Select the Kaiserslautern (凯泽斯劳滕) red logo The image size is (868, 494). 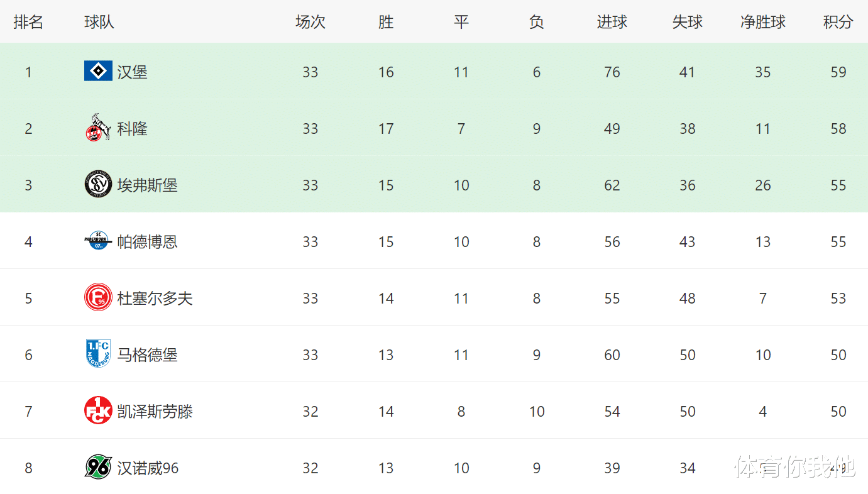tap(98, 410)
